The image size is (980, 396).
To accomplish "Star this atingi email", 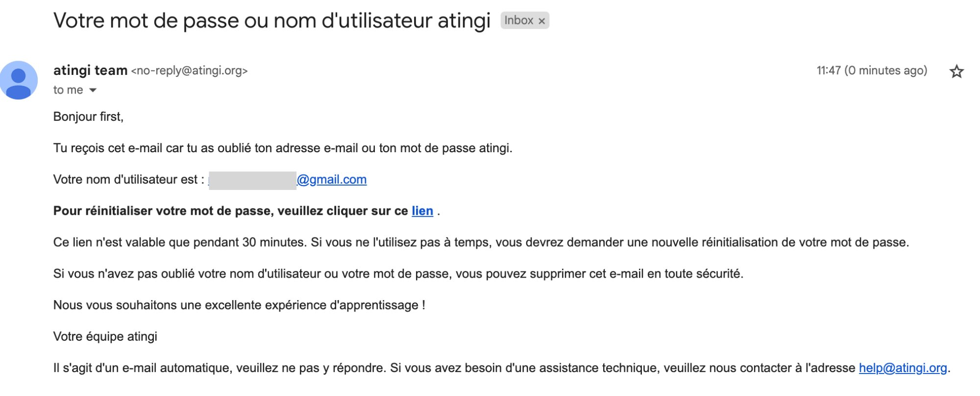I will (x=956, y=71).
